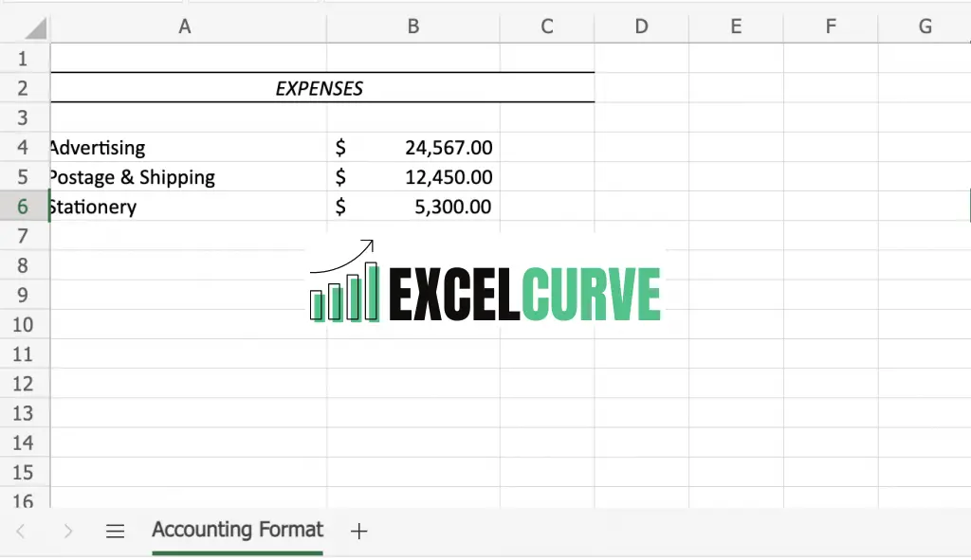Select column B header

click(x=413, y=27)
